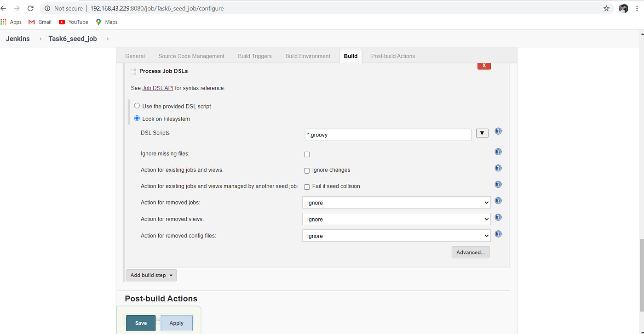Select the Use the provided DSL script option
644x334 pixels.
137,105
